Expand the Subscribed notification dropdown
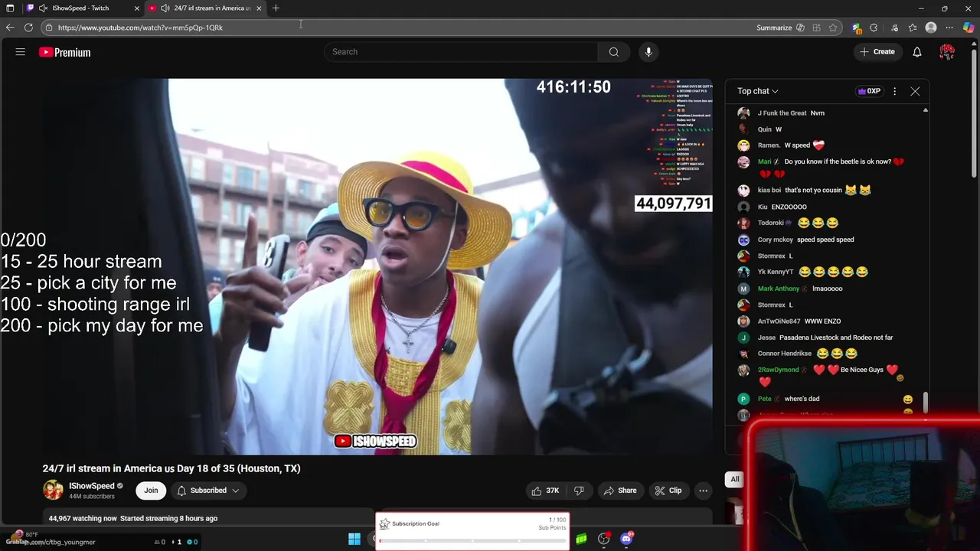 click(x=208, y=491)
